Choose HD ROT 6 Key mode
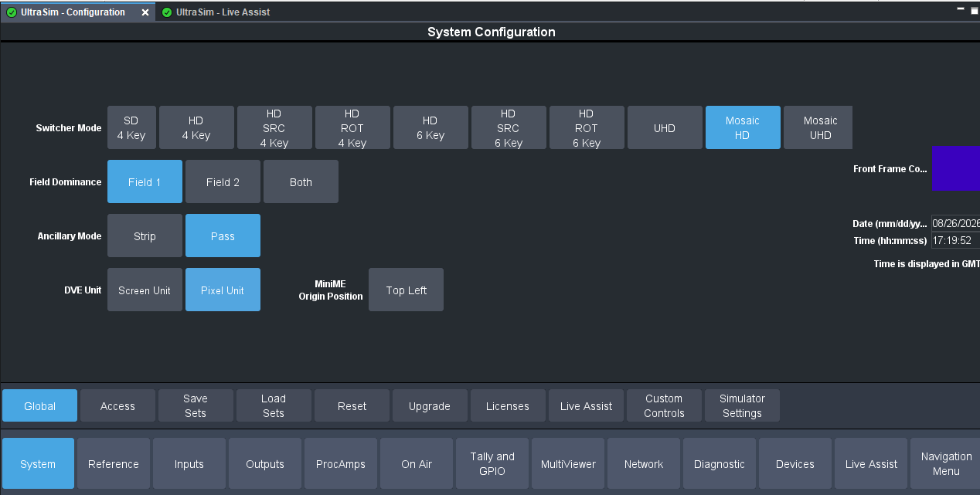Screen dimensions: 980x495 [x=587, y=127]
